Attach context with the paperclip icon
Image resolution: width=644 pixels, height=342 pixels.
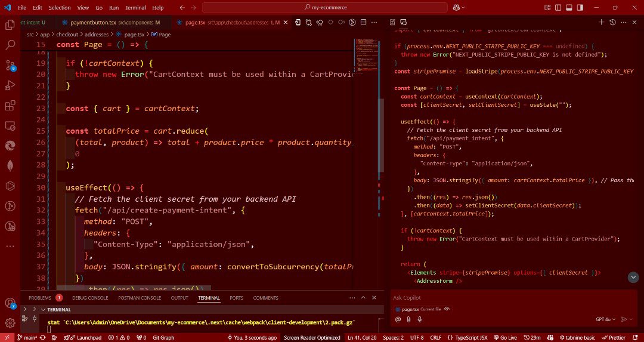[408, 319]
